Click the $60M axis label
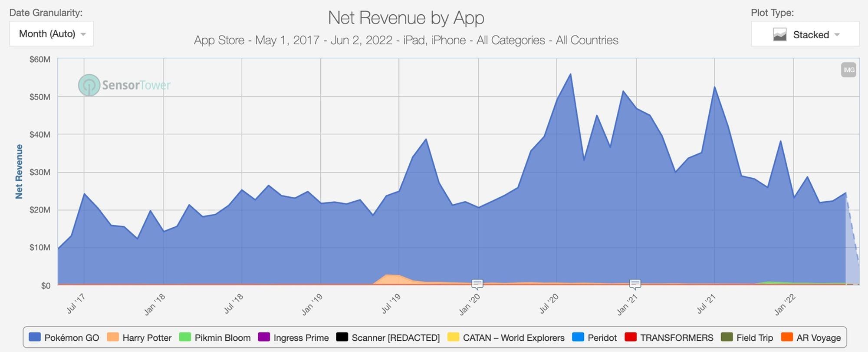868x352 pixels. tap(40, 60)
